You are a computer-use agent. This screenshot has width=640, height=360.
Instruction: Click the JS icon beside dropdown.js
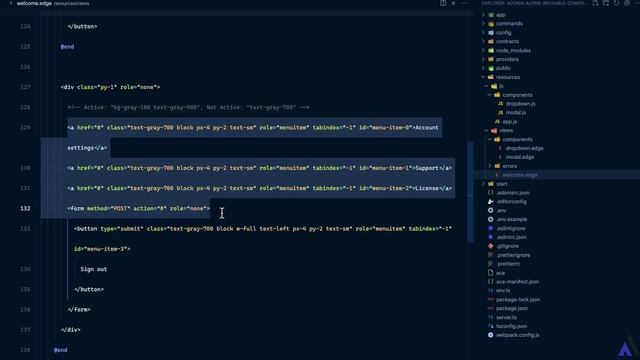500,104
